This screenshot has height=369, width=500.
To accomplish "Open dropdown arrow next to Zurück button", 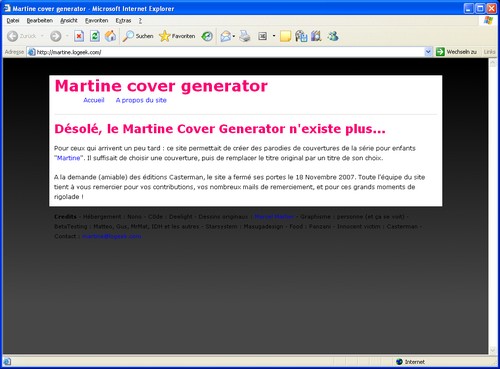I will 42,36.
